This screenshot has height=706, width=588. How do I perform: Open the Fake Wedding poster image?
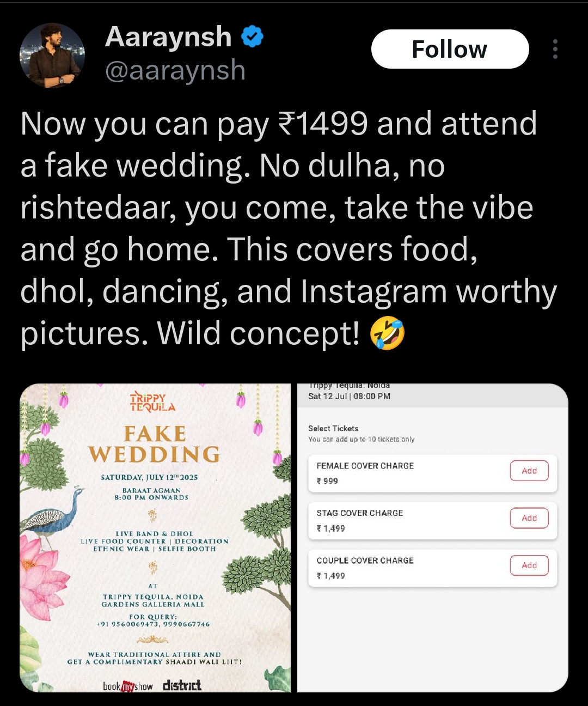tap(155, 538)
